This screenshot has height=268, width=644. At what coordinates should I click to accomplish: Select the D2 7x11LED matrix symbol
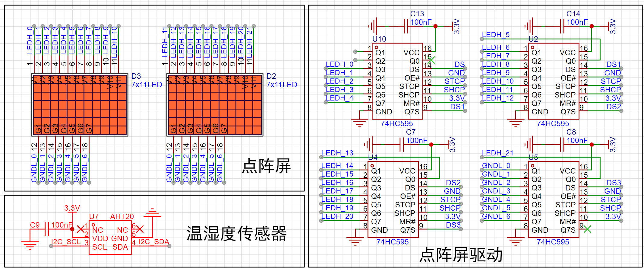(x=215, y=104)
